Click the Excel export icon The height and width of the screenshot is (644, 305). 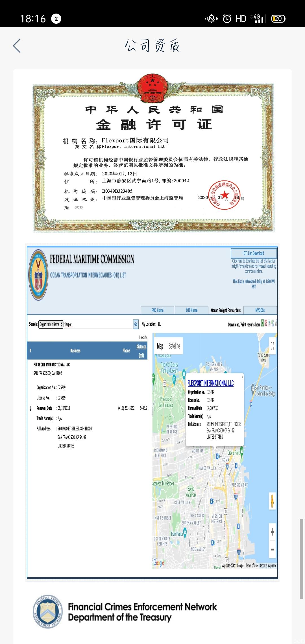point(262,323)
